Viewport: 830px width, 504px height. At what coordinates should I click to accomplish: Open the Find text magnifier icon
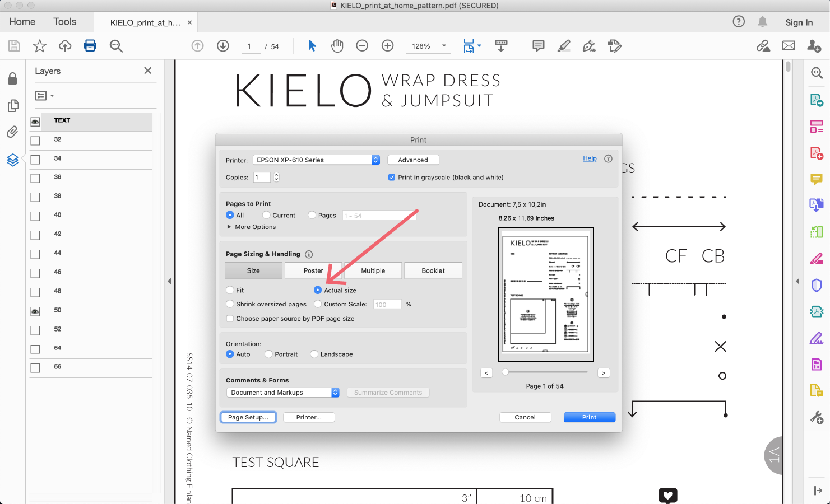[116, 46]
